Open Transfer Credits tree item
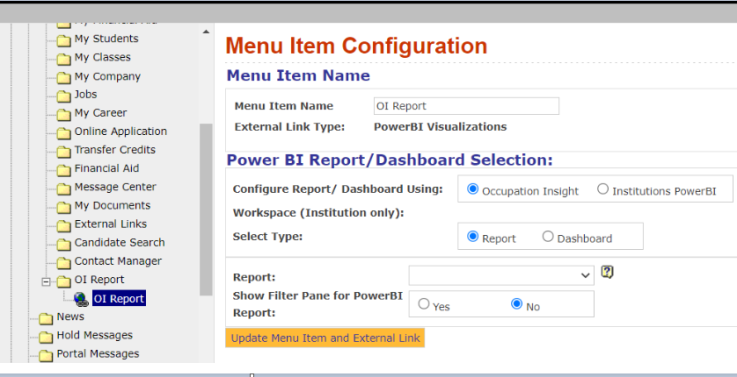The image size is (737, 377). (x=115, y=150)
